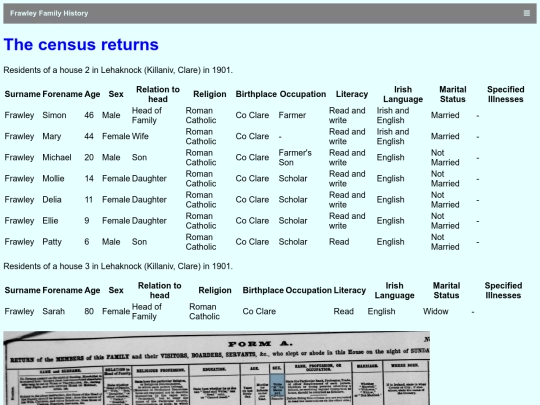The width and height of the screenshot is (540, 405).
Task: Click the second table's 'Religion' header
Action: 215,290
